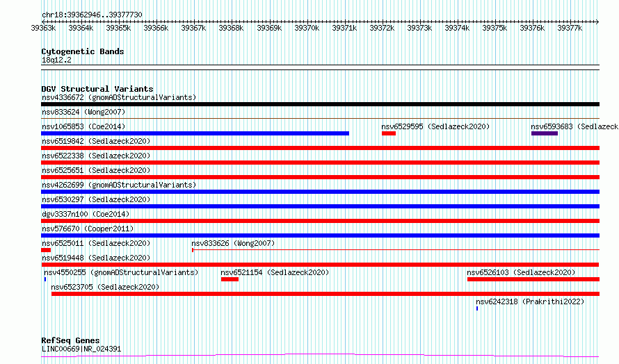Click the nsv6529595 (Sedlazeck2020) label
The width and height of the screenshot is (619, 364).
(x=435, y=126)
